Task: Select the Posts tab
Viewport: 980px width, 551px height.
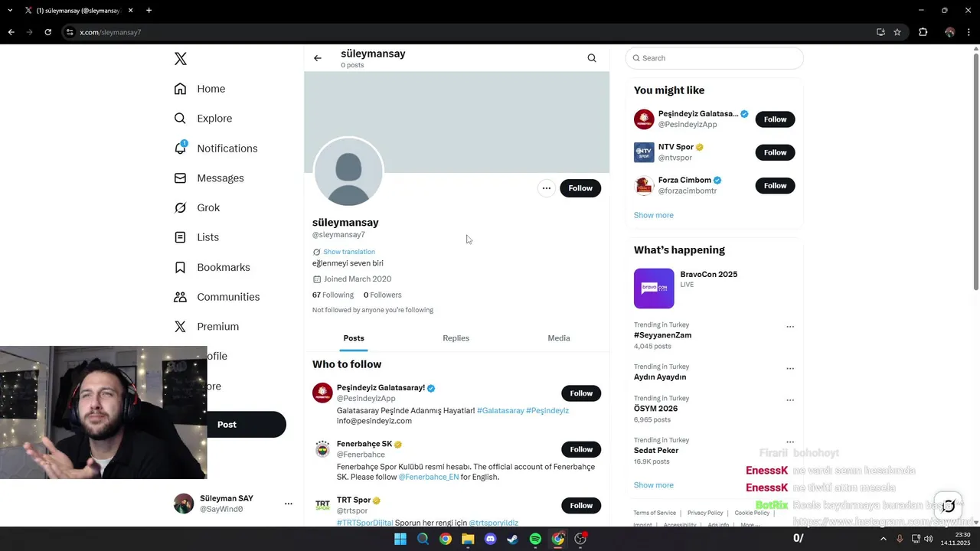Action: tap(354, 338)
